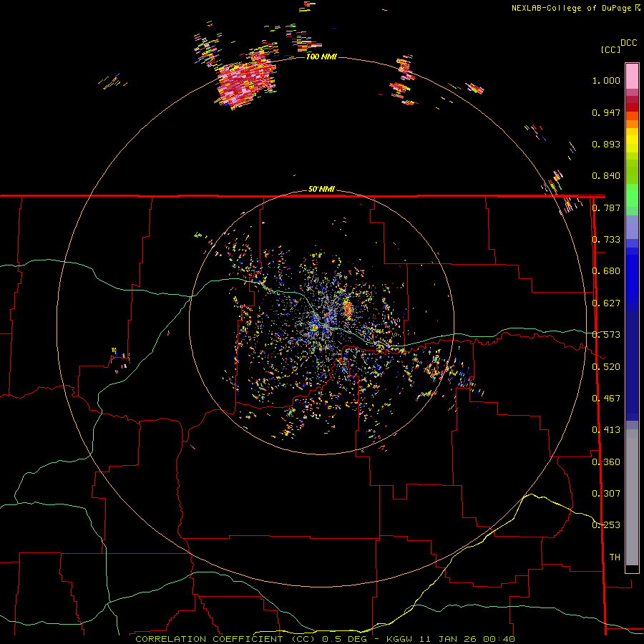The height and width of the screenshot is (644, 644).
Task: Click the 0.680 scale value
Action: tap(606, 271)
